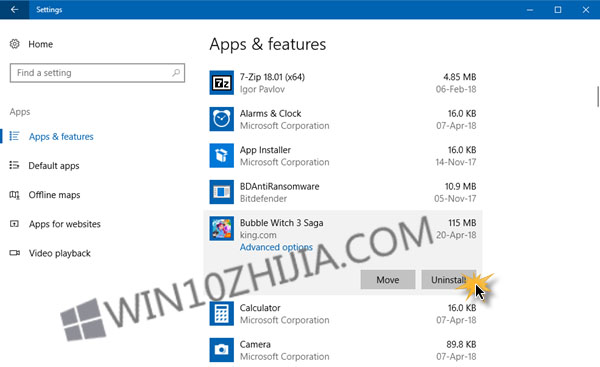The height and width of the screenshot is (367, 600).
Task: Click the Camera entry name
Action: coord(255,344)
